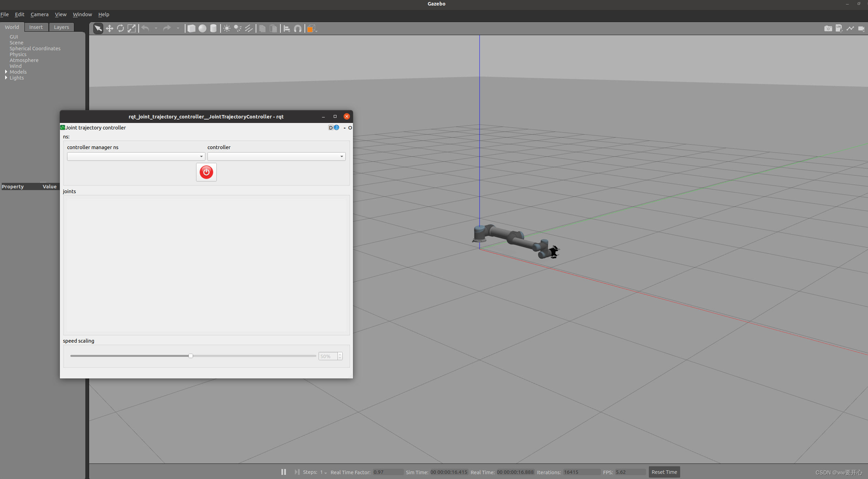Enable the snap magnet tool
This screenshot has width=868, height=479.
point(298,29)
